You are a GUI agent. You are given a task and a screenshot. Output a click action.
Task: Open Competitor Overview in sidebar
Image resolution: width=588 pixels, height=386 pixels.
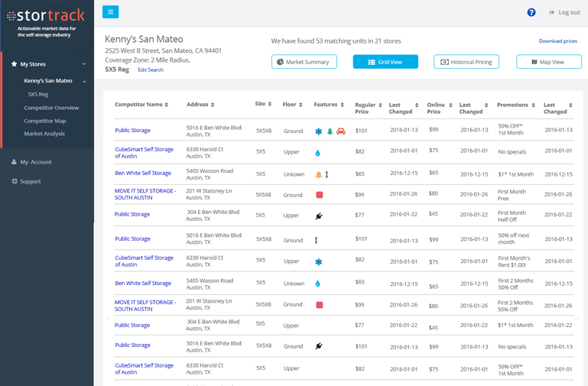51,108
